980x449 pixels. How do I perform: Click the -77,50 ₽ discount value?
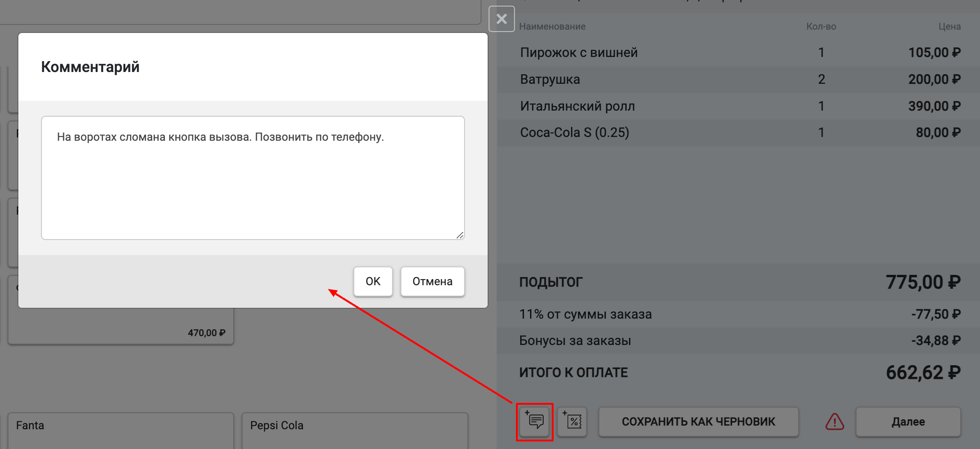click(x=936, y=314)
